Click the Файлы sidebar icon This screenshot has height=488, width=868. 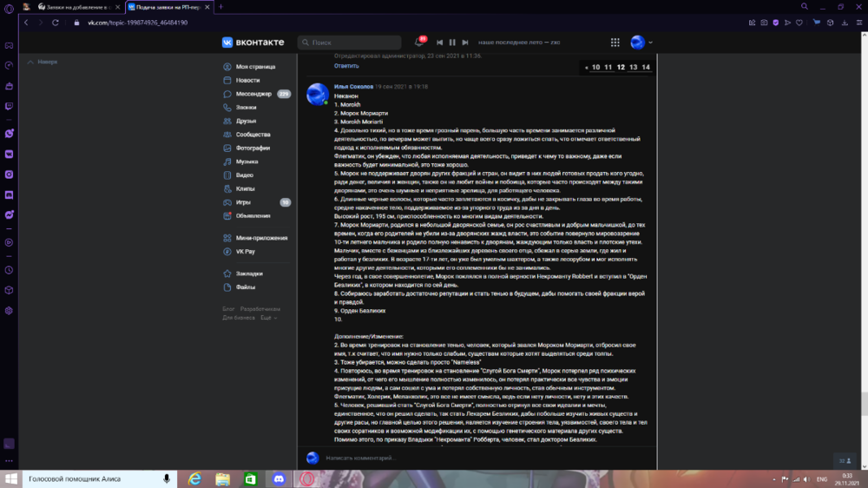[227, 287]
